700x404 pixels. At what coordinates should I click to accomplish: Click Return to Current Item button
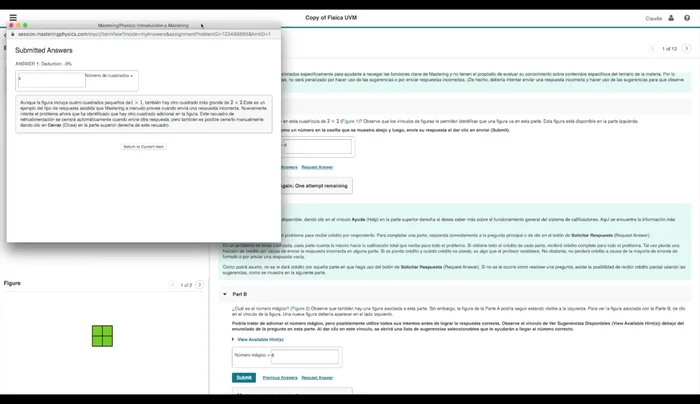144,146
